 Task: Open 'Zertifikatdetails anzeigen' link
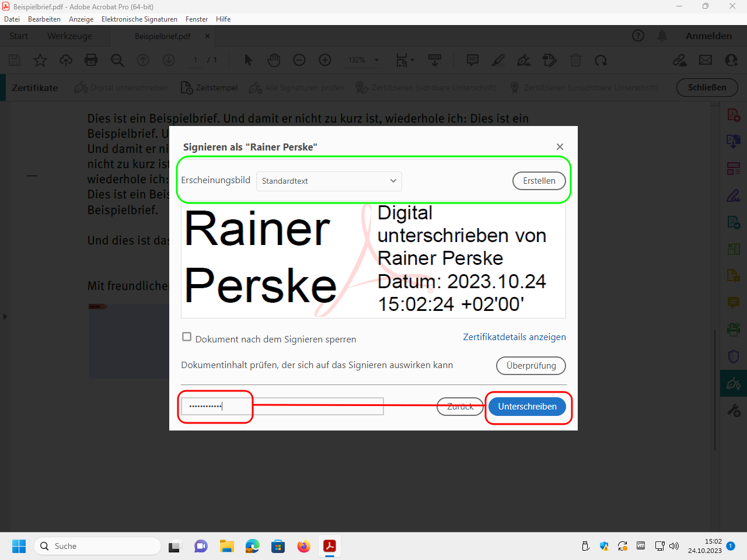coord(514,337)
